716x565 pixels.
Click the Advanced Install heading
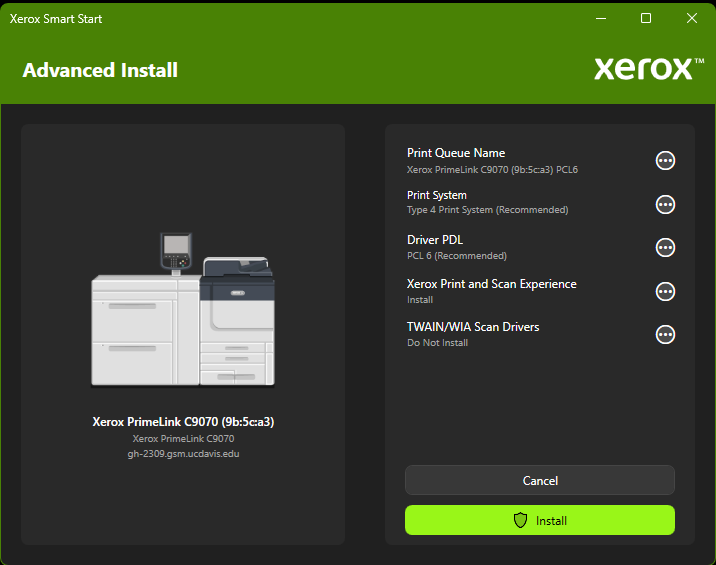tap(100, 70)
